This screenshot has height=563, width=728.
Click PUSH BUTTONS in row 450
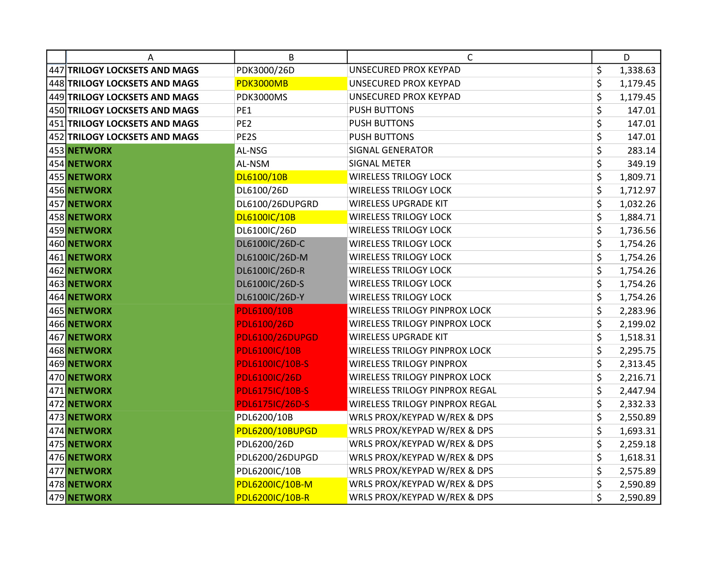(469, 110)
